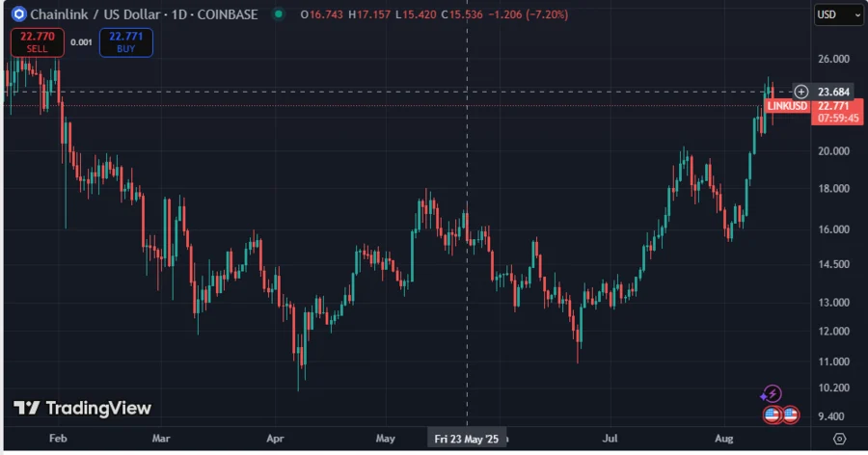Click the 26.000 price axis label
Viewport: 868px width, 455px height.
point(833,59)
